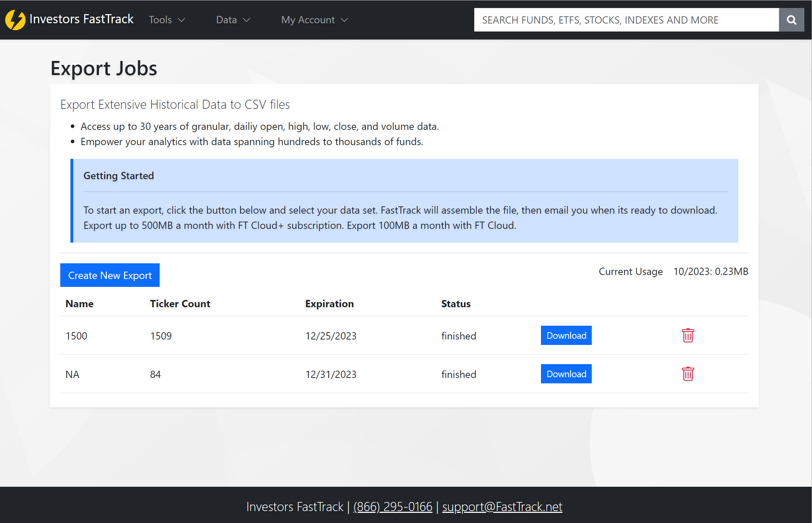Click the Export Extensive Historical Data subtitle
812x523 pixels.
[175, 104]
